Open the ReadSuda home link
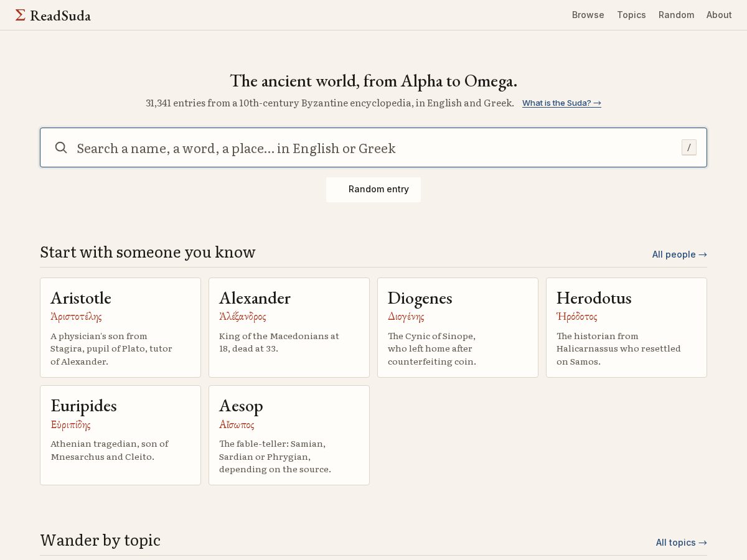 click(x=53, y=16)
